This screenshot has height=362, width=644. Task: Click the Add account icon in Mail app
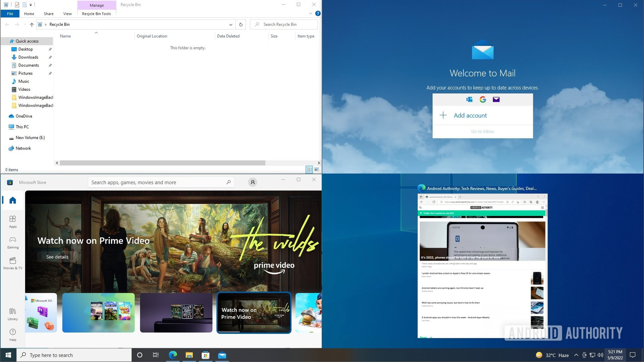443,115
